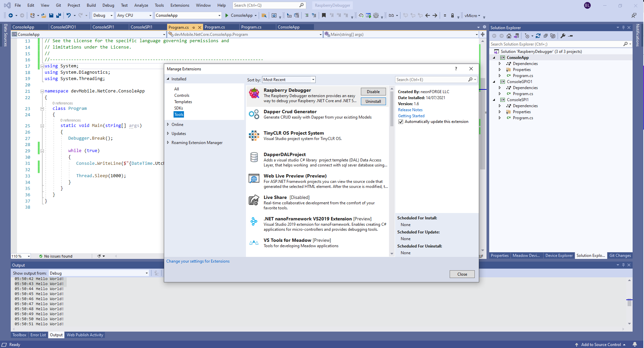Expand the Online extensions category

[x=168, y=125]
